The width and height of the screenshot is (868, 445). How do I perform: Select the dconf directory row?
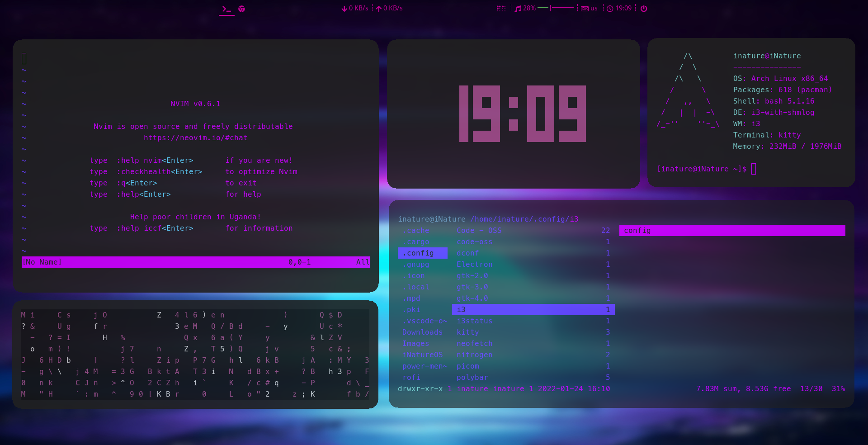pyautogui.click(x=533, y=253)
